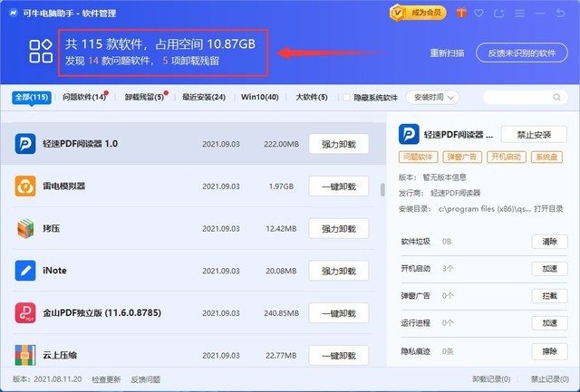This screenshot has height=392, width=580.
Task: Click the back arrow icon top right
Action: point(560,14)
